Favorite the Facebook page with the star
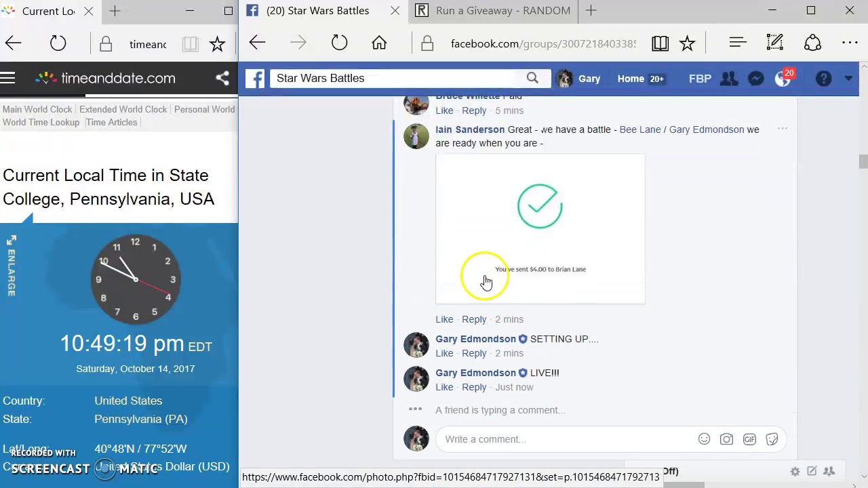 click(687, 43)
